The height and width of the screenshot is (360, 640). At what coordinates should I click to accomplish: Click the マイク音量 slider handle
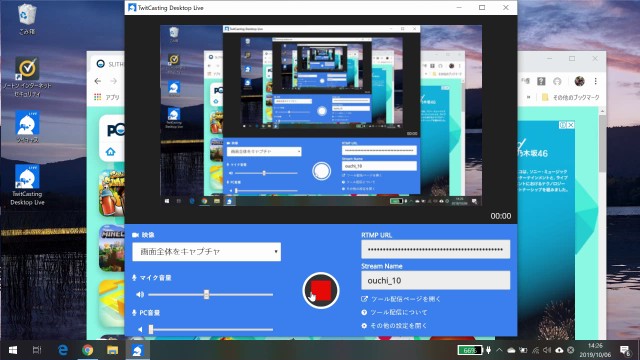[206, 294]
